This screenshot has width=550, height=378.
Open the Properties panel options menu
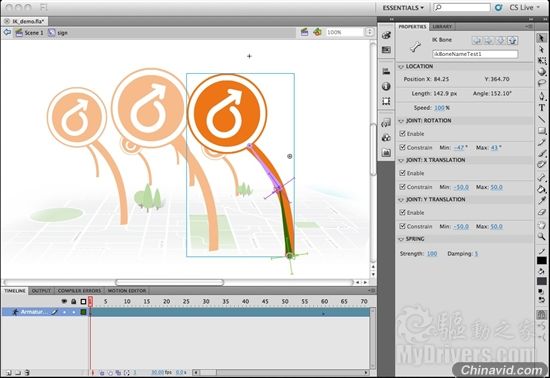tap(529, 26)
